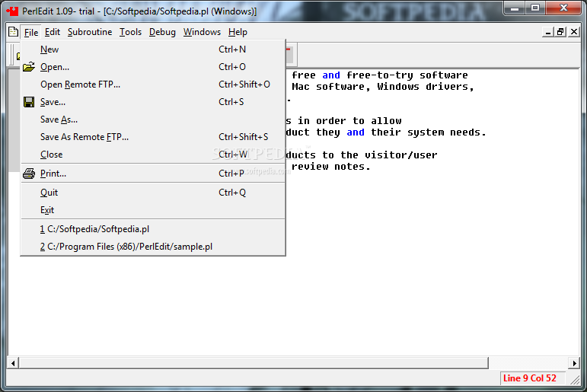Choose Quit from the File menu
The image size is (587, 392).
153,193
